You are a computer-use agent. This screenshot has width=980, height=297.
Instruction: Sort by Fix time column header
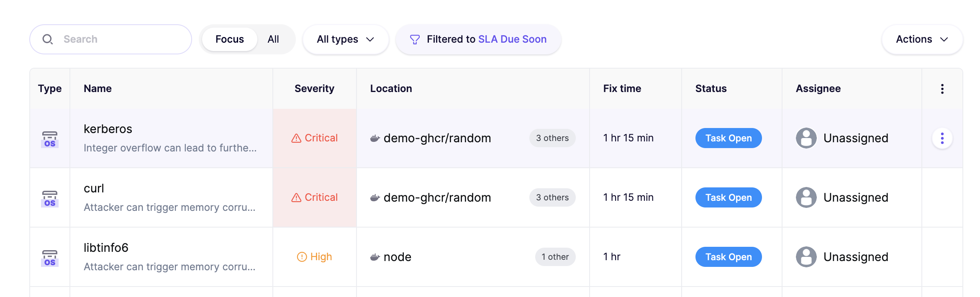point(622,89)
